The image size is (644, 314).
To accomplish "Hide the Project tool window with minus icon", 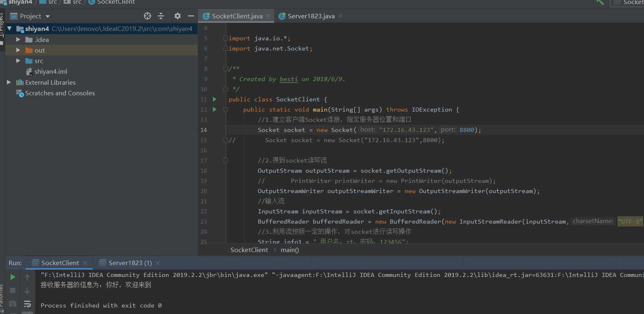I will pyautogui.click(x=191, y=16).
